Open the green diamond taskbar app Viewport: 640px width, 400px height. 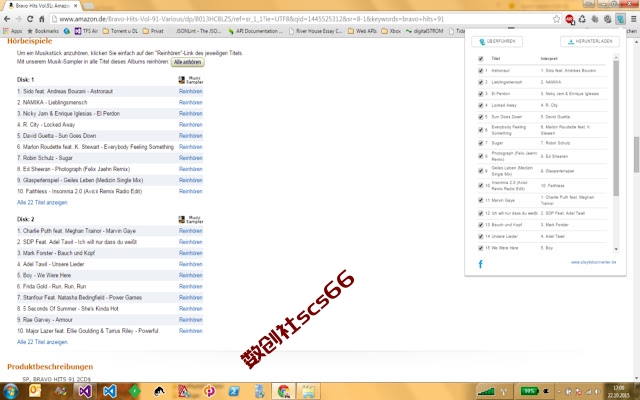135,391
